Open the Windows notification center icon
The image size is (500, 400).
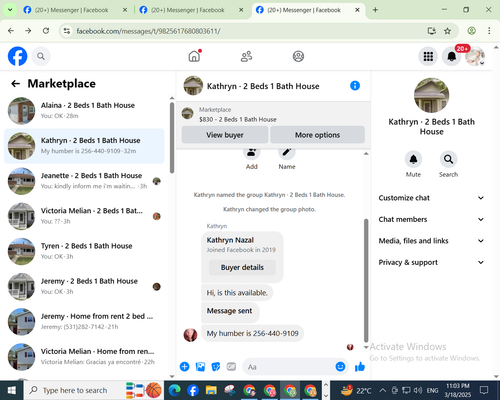484,390
